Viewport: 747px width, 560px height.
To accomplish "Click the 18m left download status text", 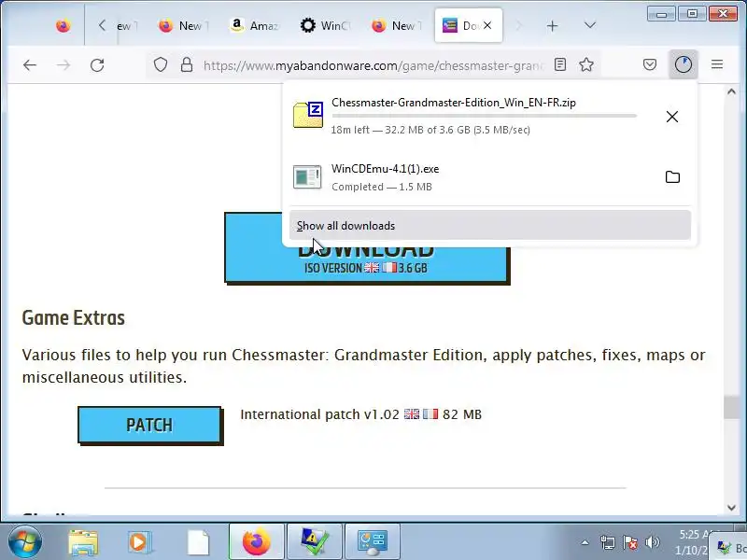I will coord(430,130).
